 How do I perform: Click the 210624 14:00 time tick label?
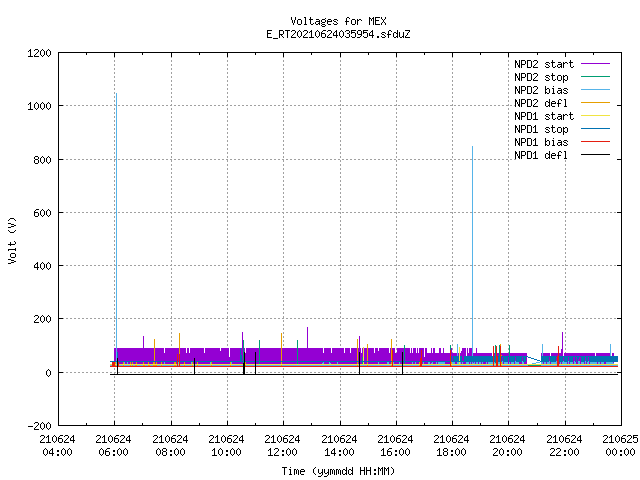coord(339,446)
